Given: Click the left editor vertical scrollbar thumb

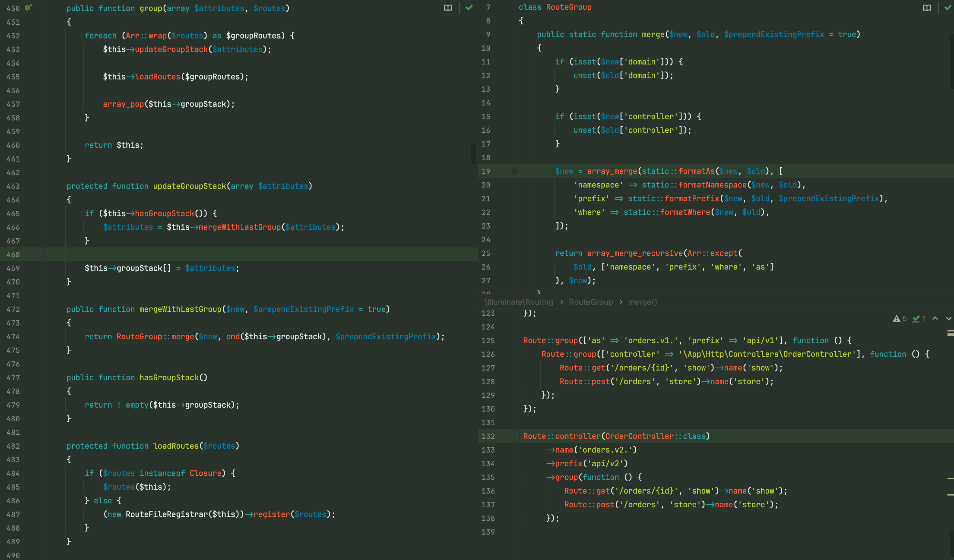Looking at the screenshot, I should click(x=473, y=153).
